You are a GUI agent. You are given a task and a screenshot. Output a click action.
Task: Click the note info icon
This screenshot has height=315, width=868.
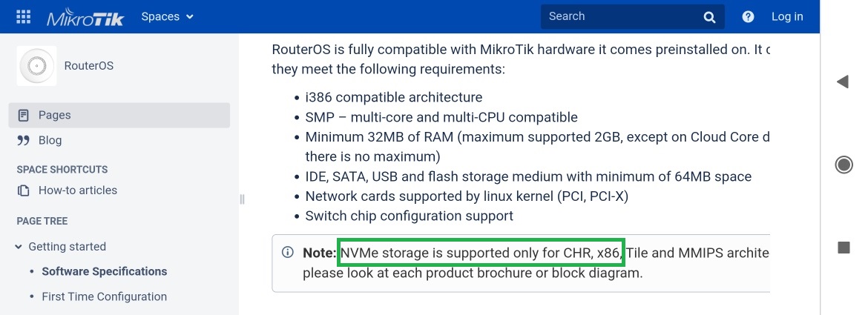[288, 253]
